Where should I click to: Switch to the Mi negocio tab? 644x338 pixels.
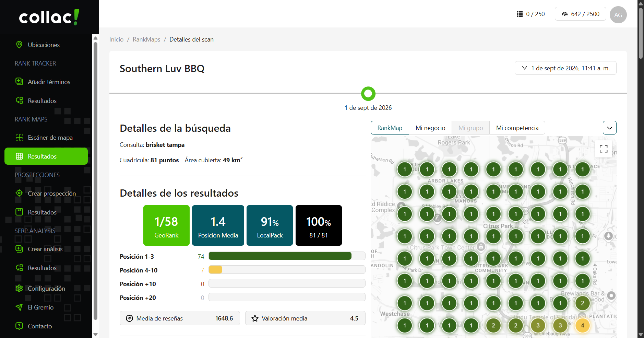pos(430,128)
